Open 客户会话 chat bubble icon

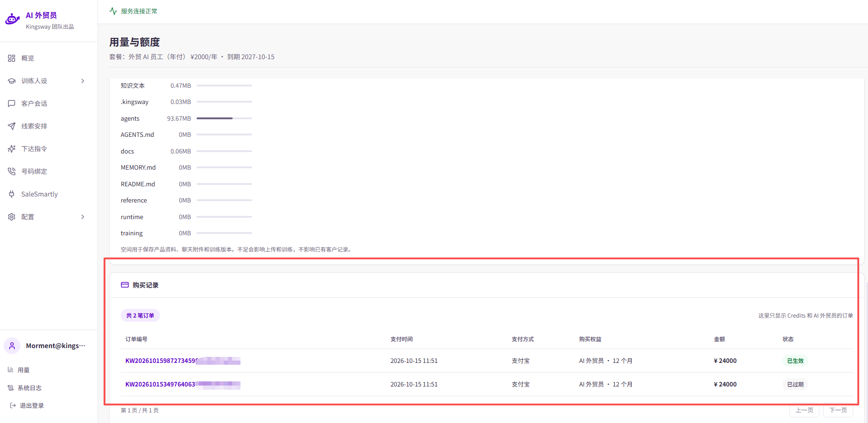(x=12, y=104)
